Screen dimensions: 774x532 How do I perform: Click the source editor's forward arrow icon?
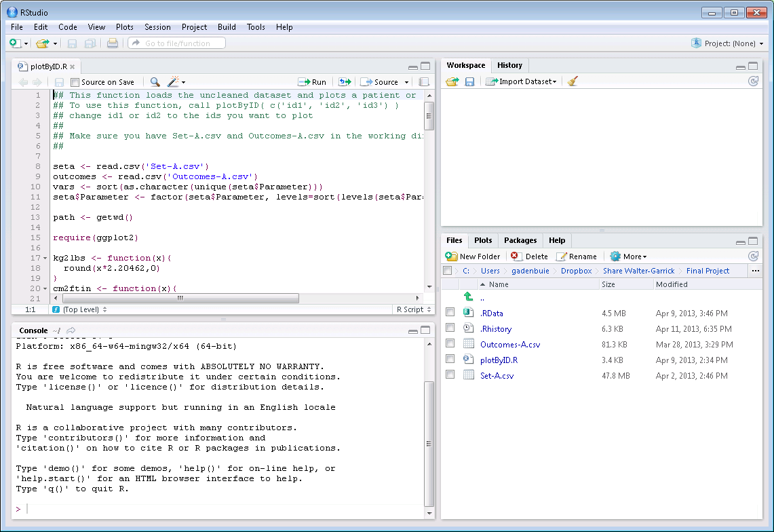coord(37,82)
